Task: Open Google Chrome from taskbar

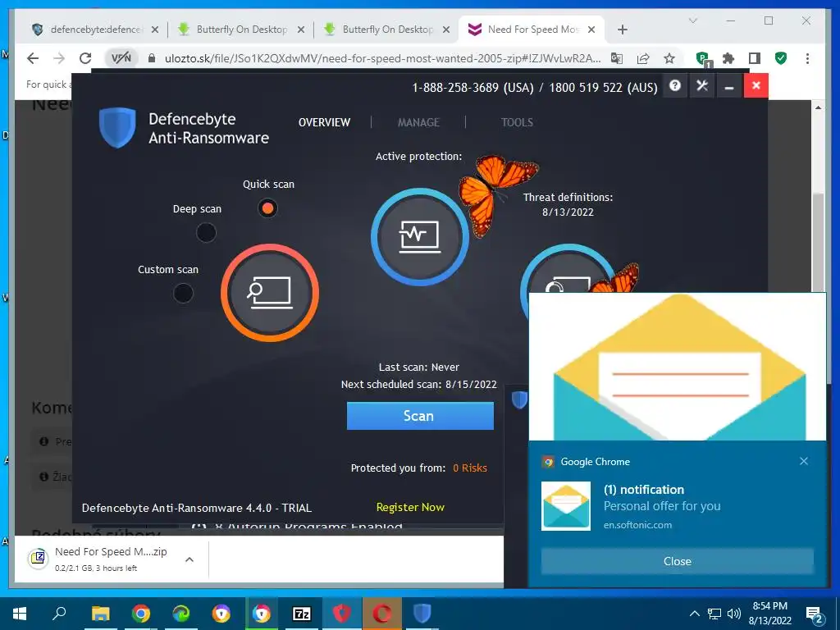Action: (x=141, y=614)
